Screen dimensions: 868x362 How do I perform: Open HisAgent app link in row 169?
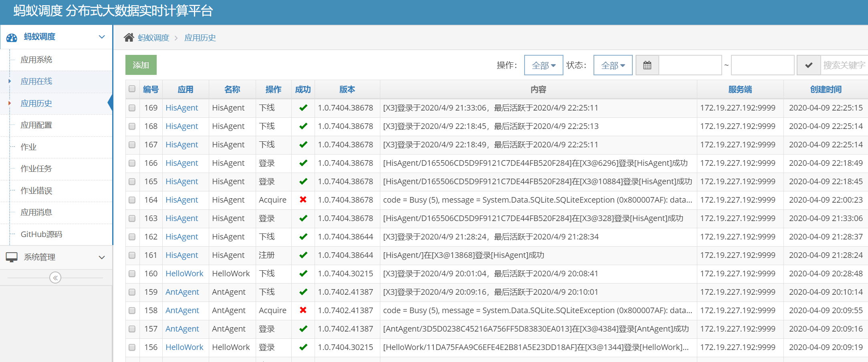pos(182,108)
